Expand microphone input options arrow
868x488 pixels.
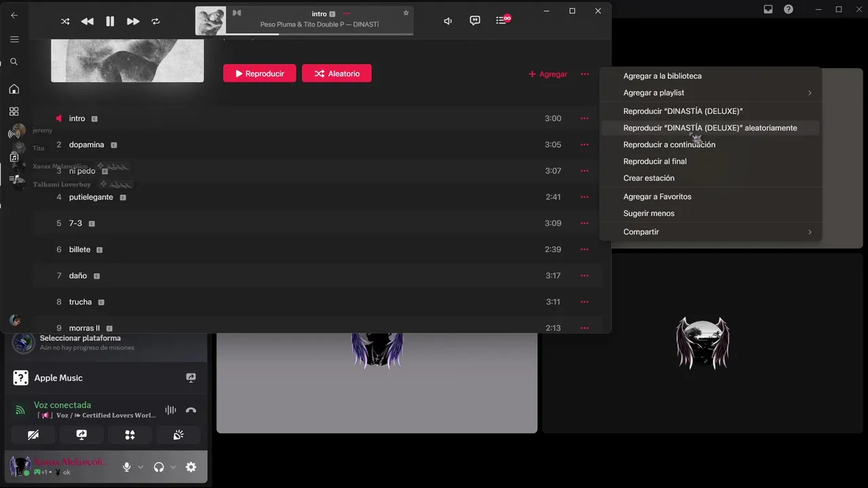coord(140,467)
